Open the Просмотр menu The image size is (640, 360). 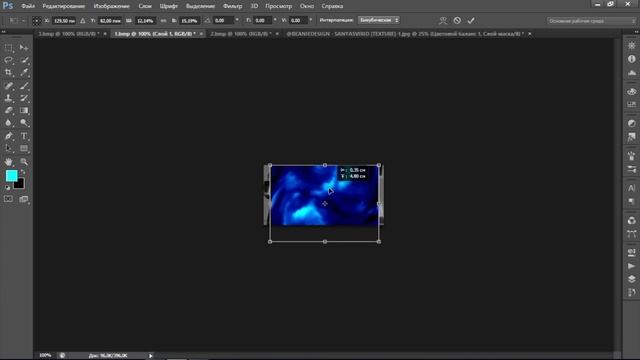(278, 6)
